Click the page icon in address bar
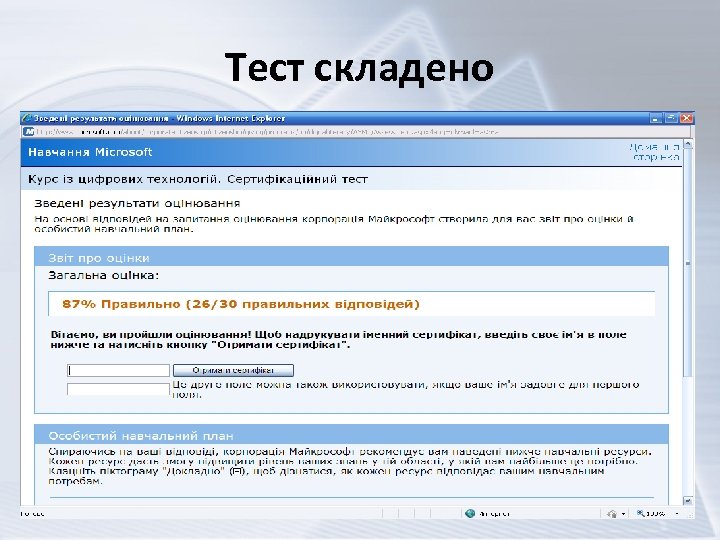The height and width of the screenshot is (540, 720). pos(29,132)
